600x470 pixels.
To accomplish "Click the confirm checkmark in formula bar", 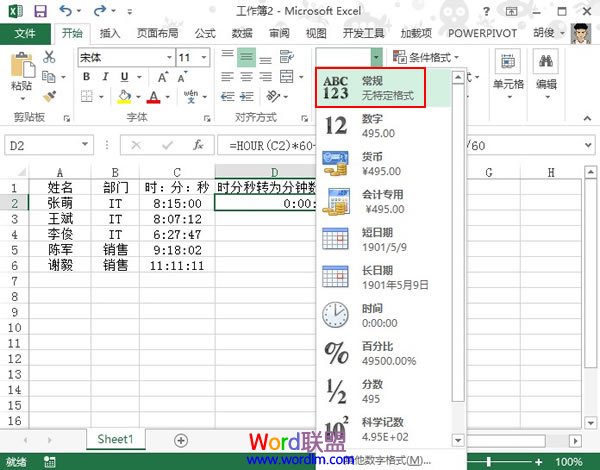I will (x=167, y=145).
